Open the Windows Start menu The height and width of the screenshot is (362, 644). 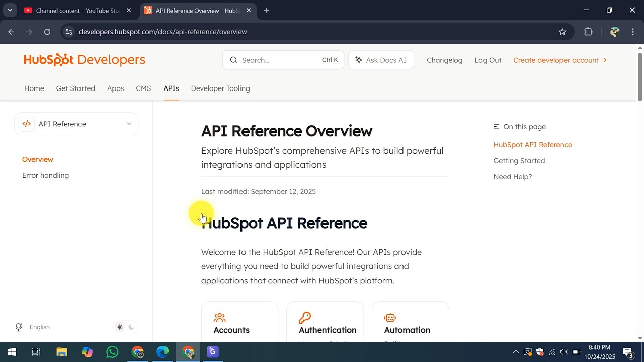(x=12, y=352)
